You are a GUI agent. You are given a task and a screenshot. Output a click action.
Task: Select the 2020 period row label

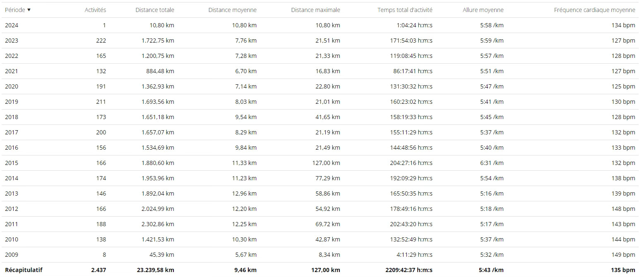pos(12,86)
